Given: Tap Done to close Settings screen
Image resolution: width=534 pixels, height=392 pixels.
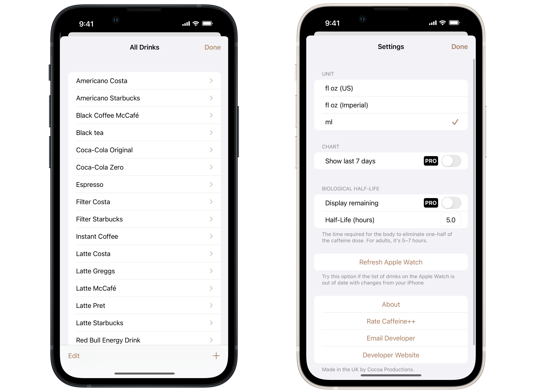Looking at the screenshot, I should (x=459, y=47).
